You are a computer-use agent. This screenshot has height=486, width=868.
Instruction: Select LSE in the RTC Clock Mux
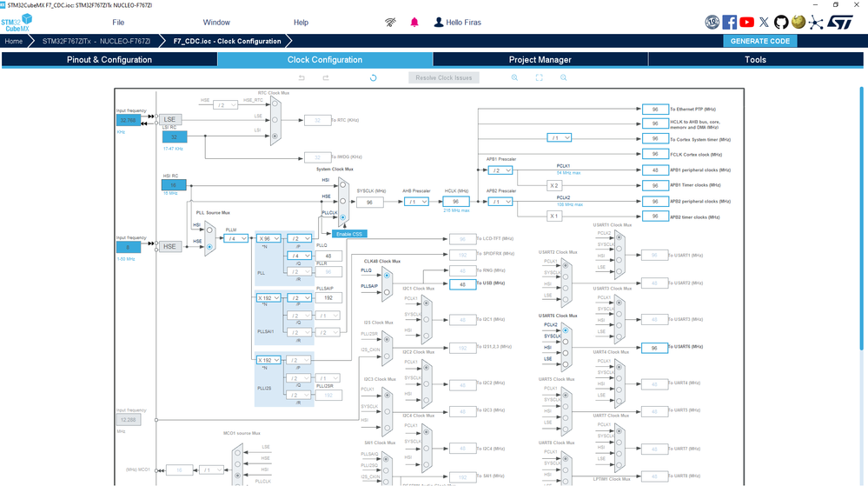tap(275, 120)
